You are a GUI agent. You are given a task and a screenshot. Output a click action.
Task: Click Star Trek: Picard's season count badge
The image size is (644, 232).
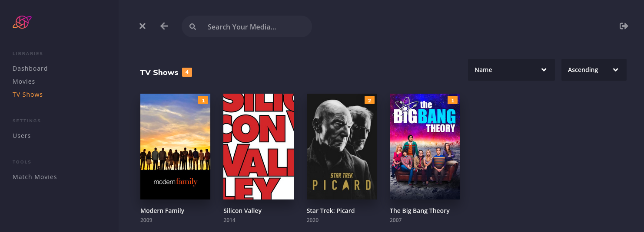click(x=369, y=100)
